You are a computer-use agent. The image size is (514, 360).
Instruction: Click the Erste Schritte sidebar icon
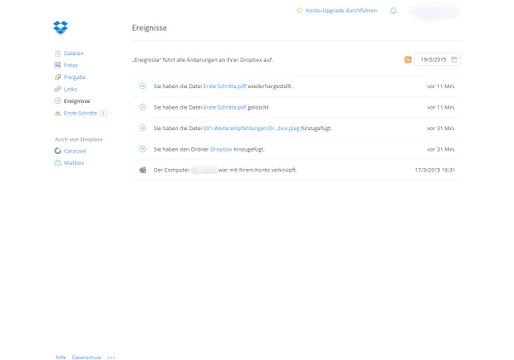tap(58, 113)
